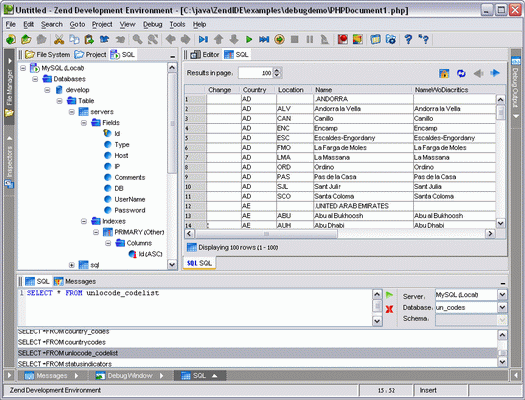Click the Messages button in bottom bar
This screenshot has width=525, height=400.
point(51,376)
